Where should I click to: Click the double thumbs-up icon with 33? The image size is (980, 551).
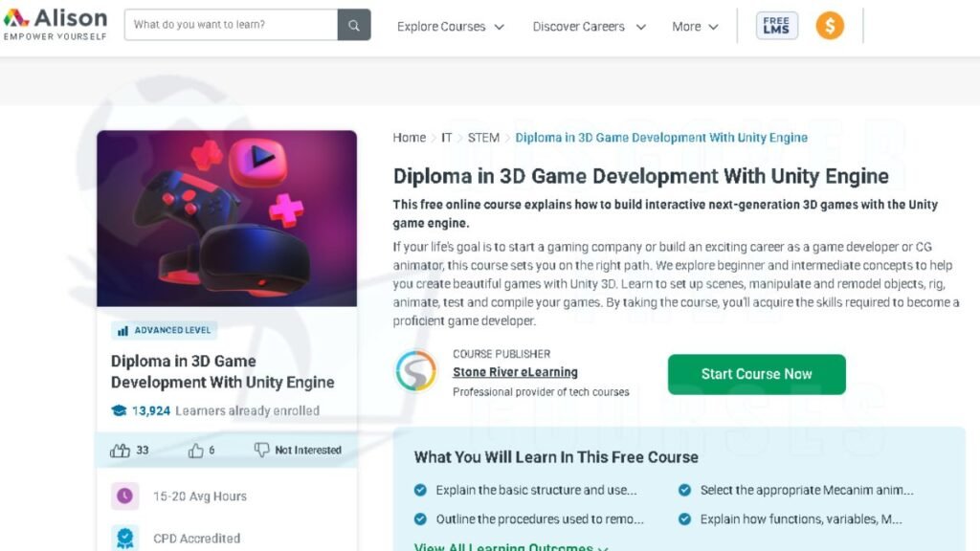click(120, 450)
